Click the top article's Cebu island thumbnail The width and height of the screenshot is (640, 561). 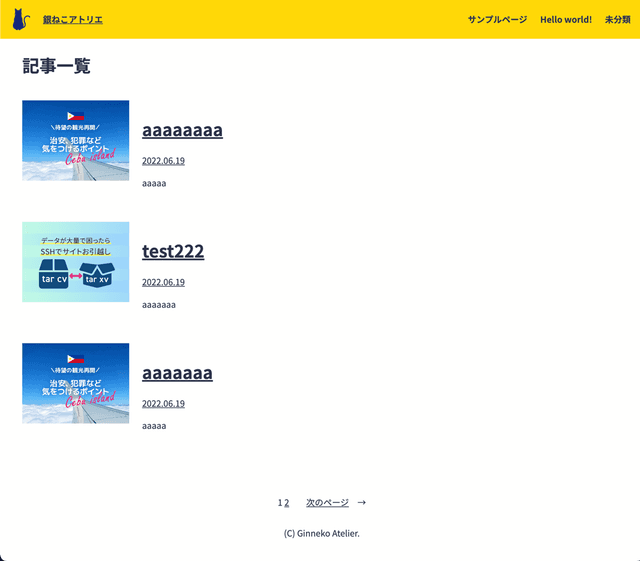tap(76, 140)
